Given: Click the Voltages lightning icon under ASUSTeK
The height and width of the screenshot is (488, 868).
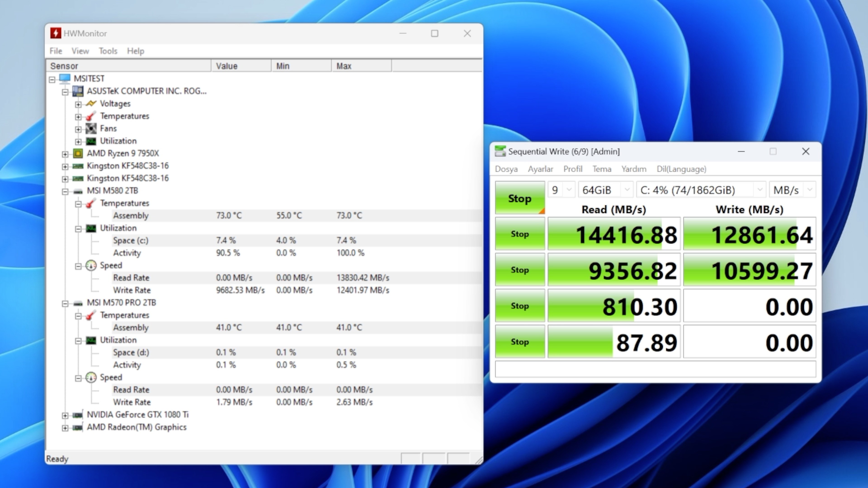Looking at the screenshot, I should (x=91, y=103).
